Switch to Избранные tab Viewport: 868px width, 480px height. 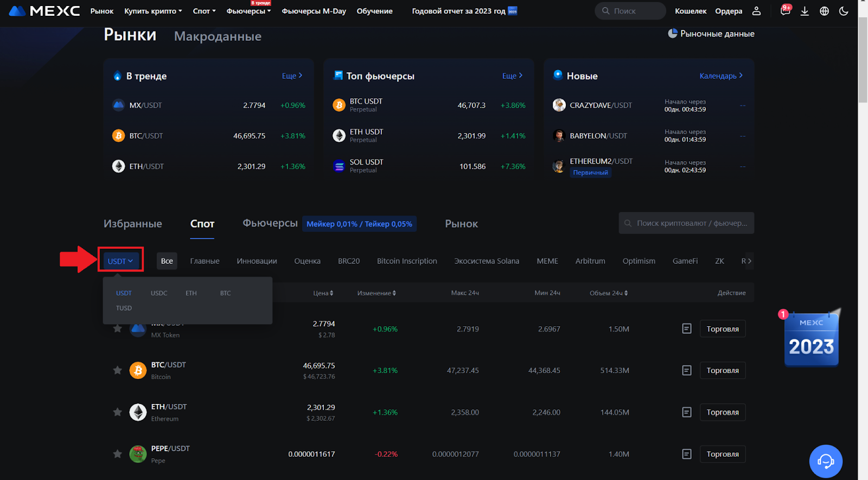133,224
